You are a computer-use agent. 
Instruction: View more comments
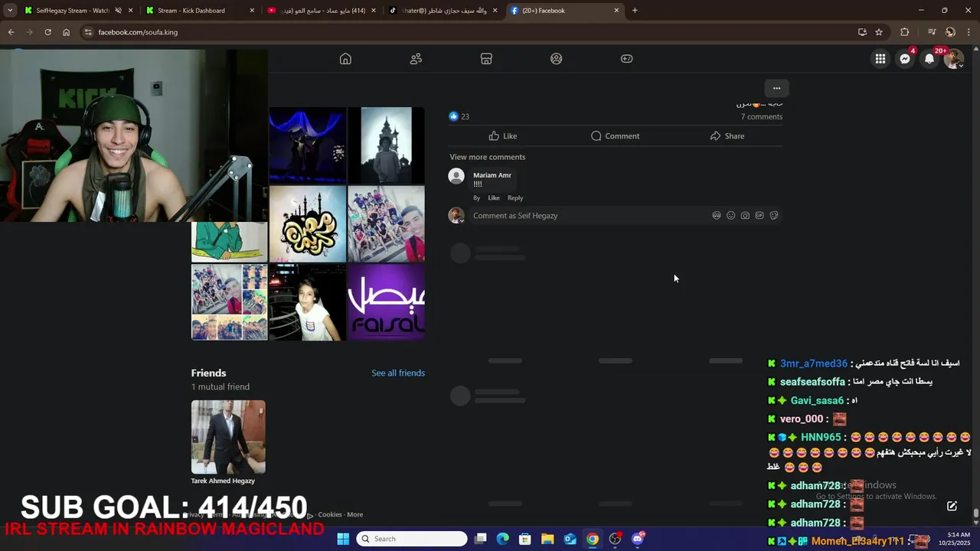point(487,157)
